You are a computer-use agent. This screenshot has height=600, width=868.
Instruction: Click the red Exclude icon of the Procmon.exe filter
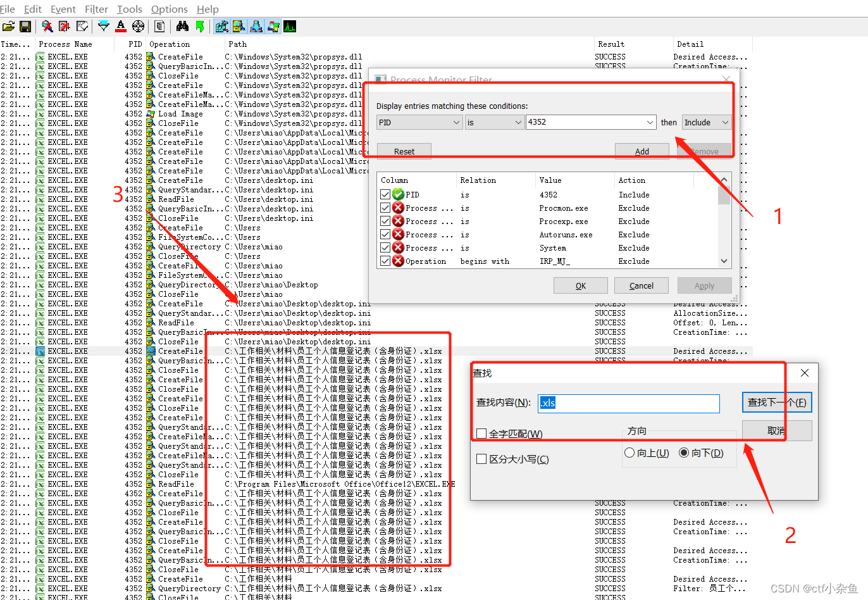(398, 208)
